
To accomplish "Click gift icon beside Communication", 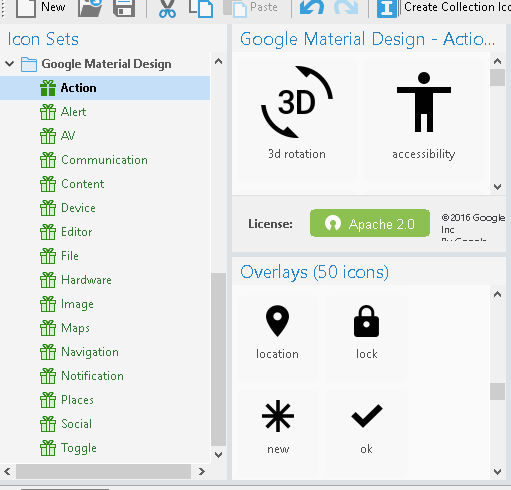I will click(x=48, y=160).
